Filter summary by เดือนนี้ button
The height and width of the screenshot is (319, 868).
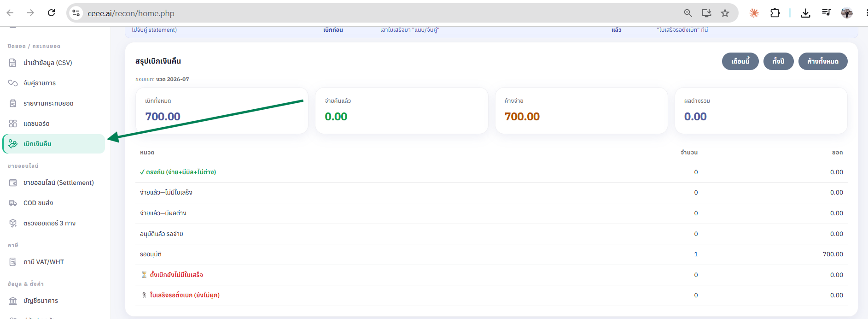point(740,61)
